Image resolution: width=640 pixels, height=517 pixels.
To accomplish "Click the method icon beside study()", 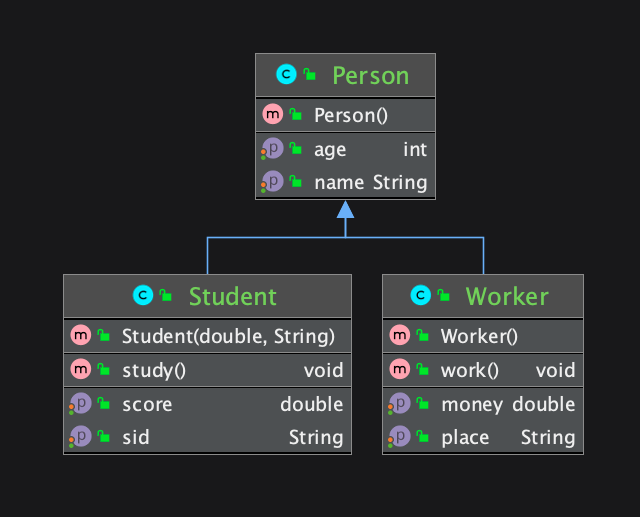I will coord(80,370).
